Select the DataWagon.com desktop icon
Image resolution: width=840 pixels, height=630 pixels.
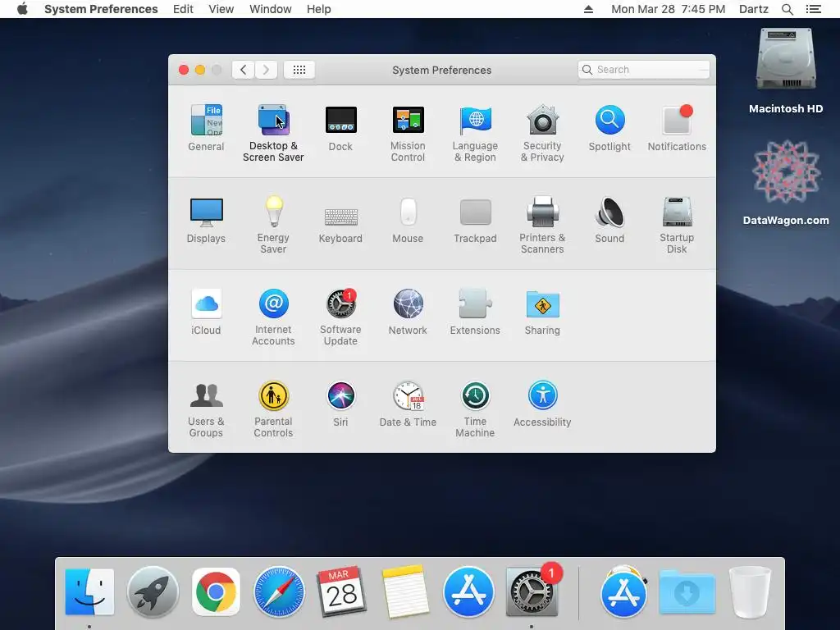click(x=786, y=183)
